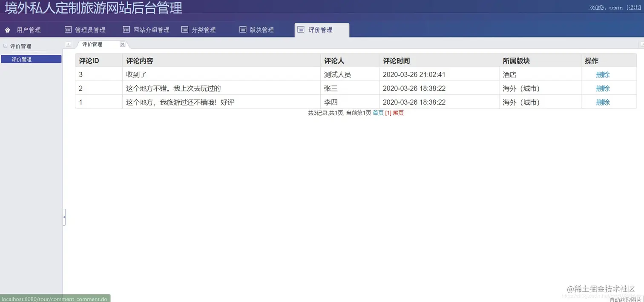Click the window icon beside 版块管理

point(243,29)
